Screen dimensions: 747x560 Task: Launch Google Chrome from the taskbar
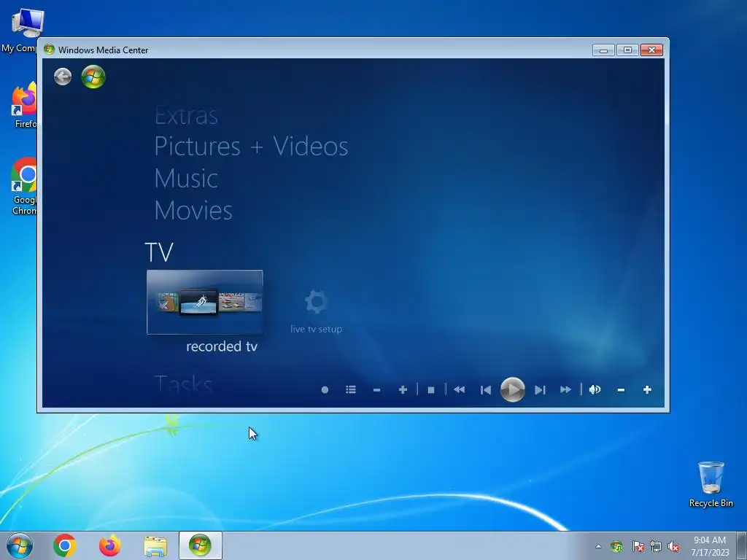click(65, 545)
